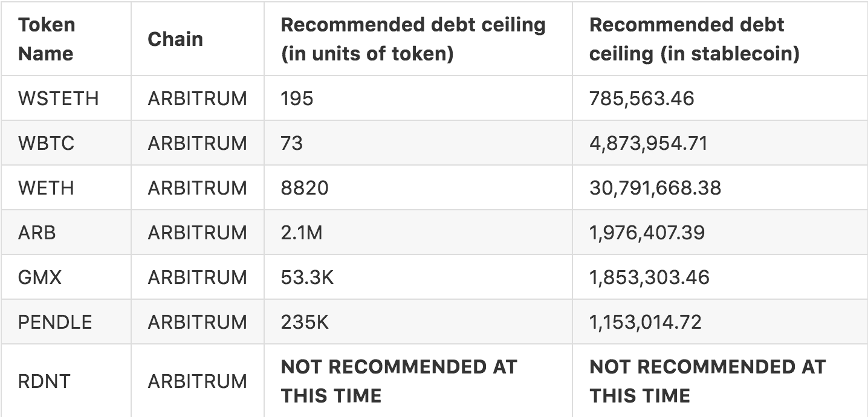Select the ARB token name cell

pyautogui.click(x=37, y=233)
